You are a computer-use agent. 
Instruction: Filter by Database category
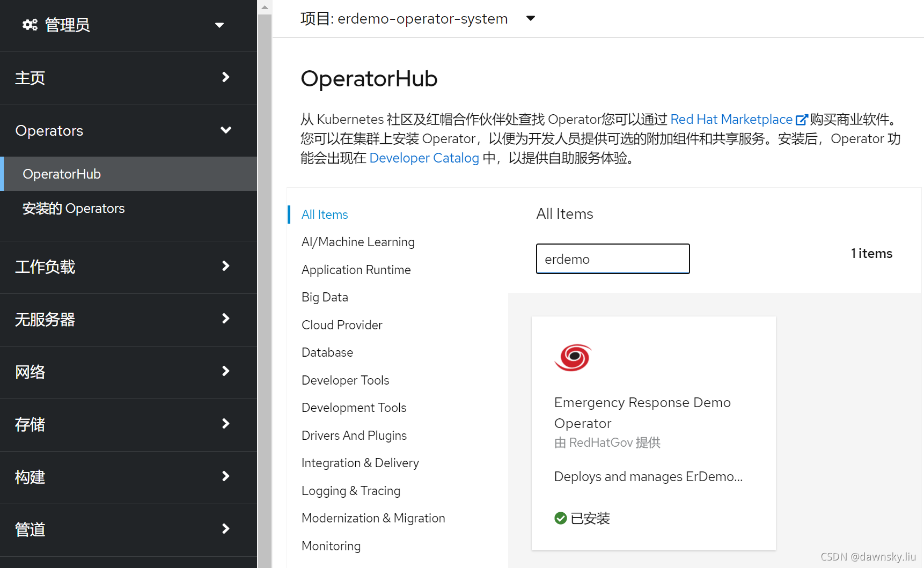coord(327,352)
